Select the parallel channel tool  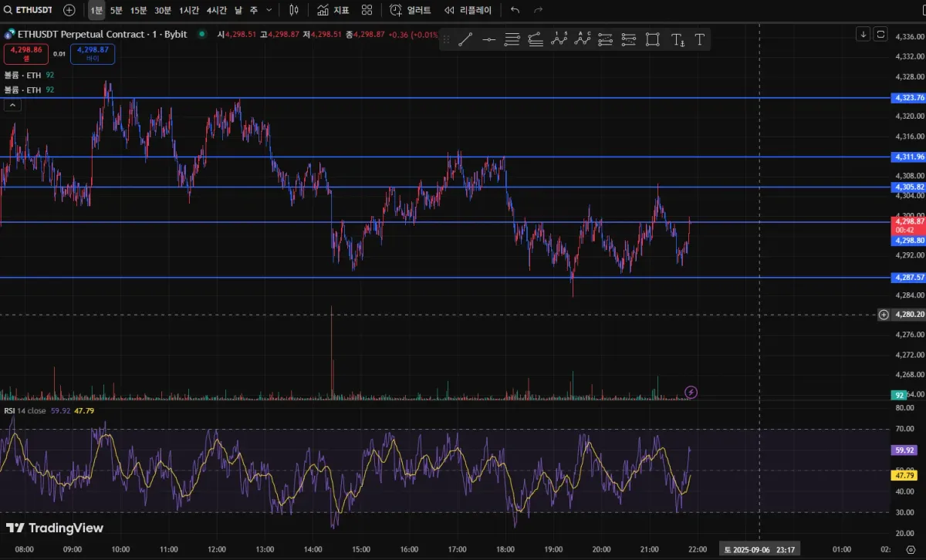[x=512, y=39]
